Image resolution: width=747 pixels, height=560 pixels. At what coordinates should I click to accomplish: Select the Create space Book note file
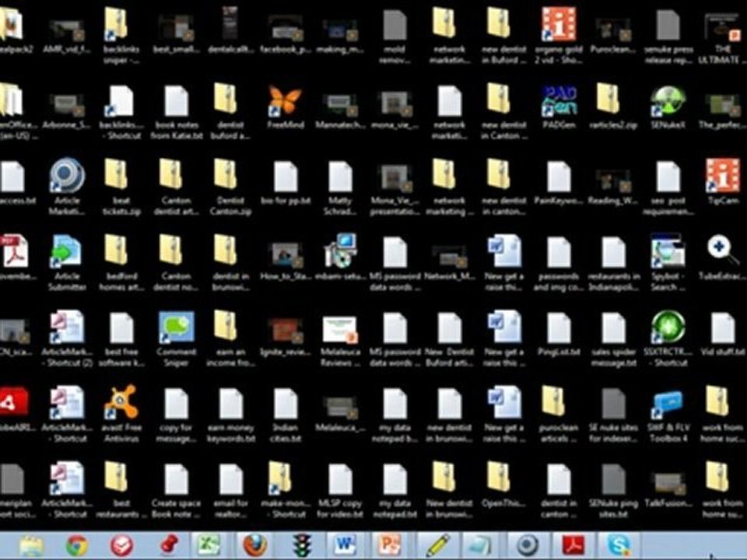tap(177, 489)
